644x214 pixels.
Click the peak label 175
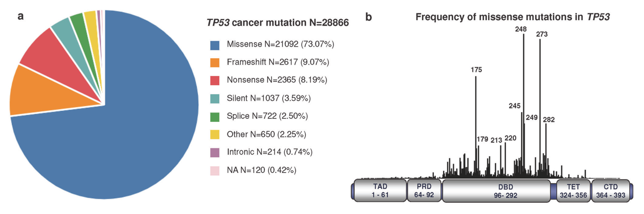coord(476,70)
